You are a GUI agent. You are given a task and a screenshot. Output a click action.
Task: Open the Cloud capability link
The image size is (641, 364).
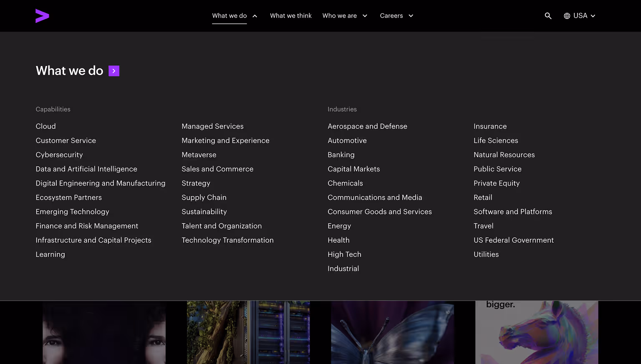(45, 126)
